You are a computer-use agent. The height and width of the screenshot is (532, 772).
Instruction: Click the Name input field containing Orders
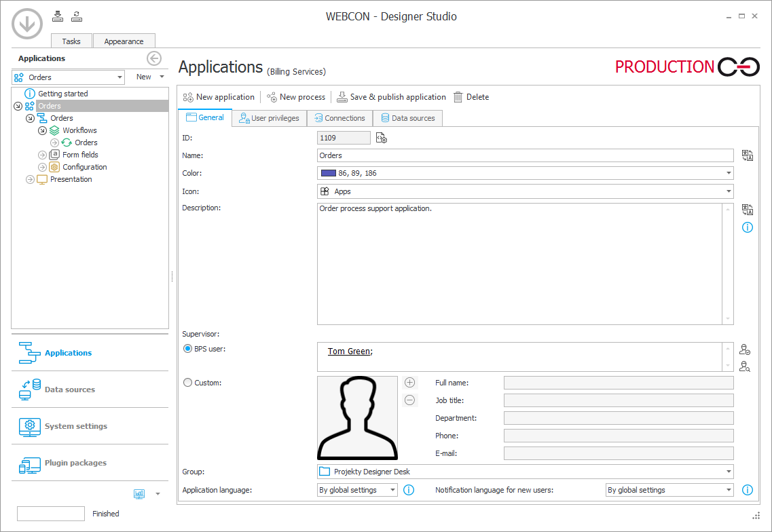pyautogui.click(x=526, y=155)
